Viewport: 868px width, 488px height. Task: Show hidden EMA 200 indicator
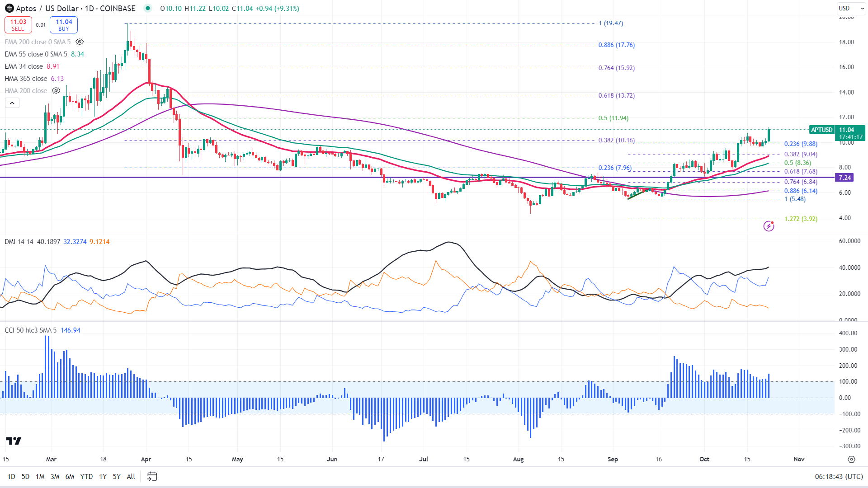pyautogui.click(x=80, y=42)
